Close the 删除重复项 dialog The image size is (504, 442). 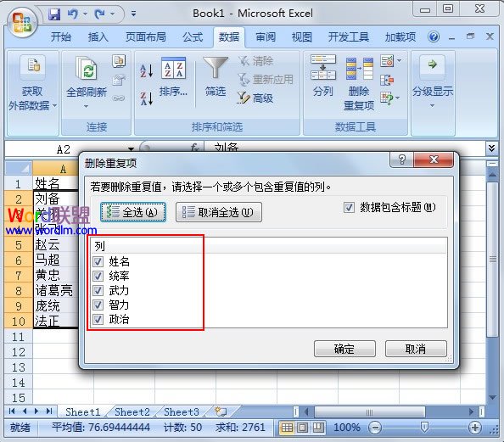[x=434, y=159]
